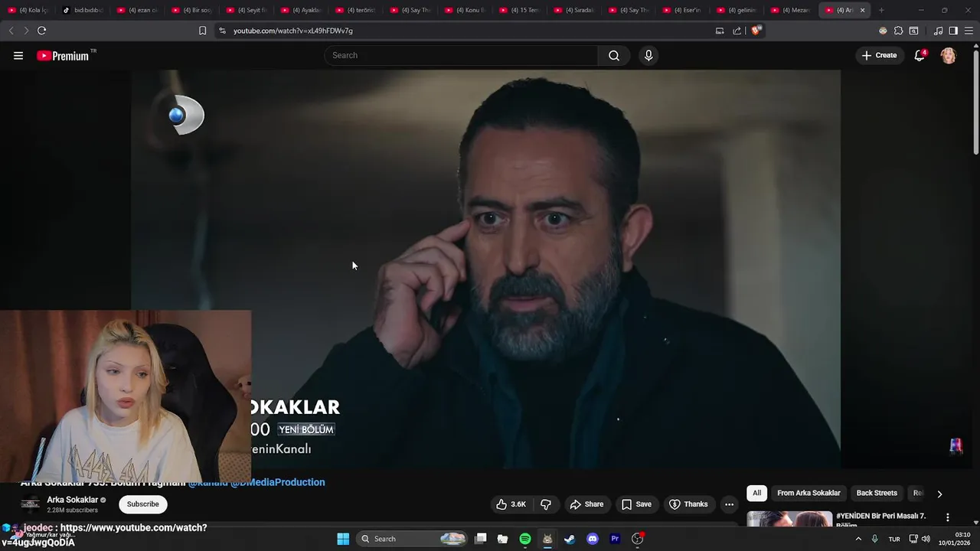Screen dimensions: 980x551
Task: Select the From Arka Sokaklar chip
Action: pos(808,494)
